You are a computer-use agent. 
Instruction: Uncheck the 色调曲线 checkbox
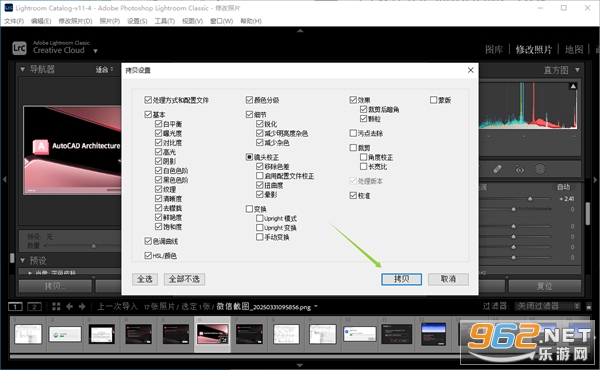(x=148, y=241)
